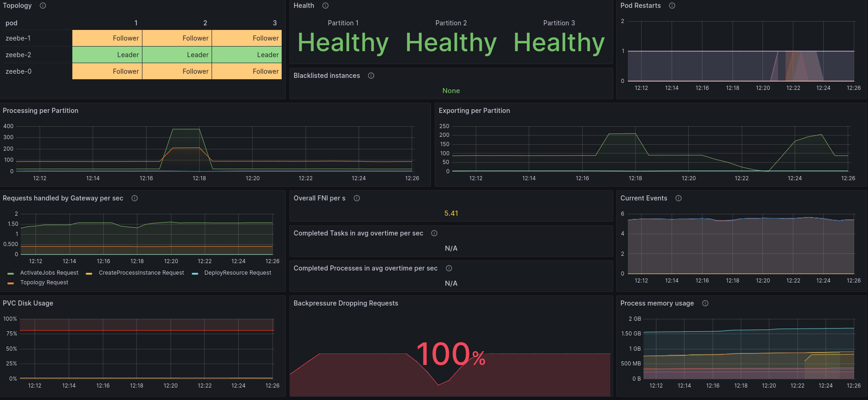Screen dimensions: 868x400
Task: Click zeebe-2 Leader cell for partition 3
Action: pyautogui.click(x=247, y=55)
